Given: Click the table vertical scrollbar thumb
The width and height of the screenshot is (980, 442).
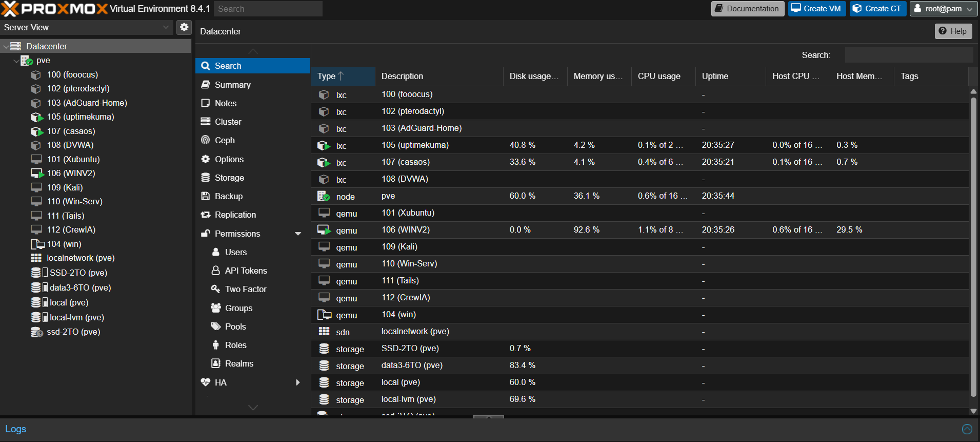Looking at the screenshot, I should tap(973, 246).
